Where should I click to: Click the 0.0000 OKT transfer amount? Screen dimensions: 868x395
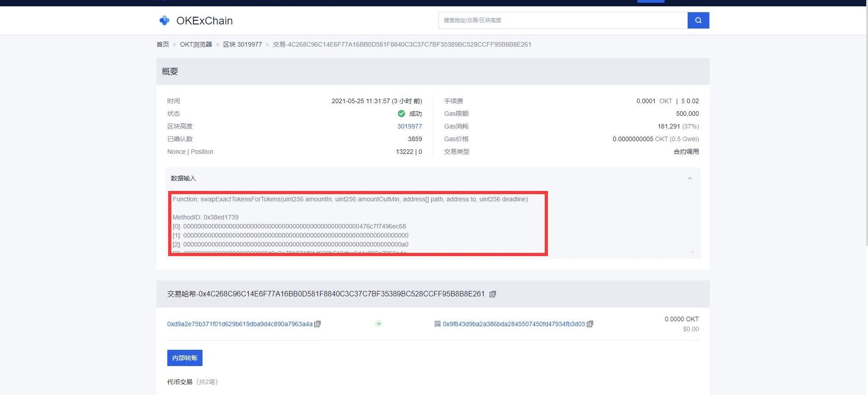tap(682, 319)
